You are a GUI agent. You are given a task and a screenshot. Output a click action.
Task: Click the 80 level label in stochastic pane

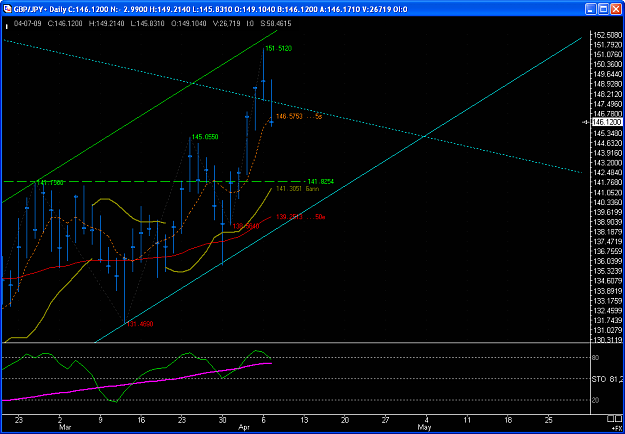tap(596, 358)
